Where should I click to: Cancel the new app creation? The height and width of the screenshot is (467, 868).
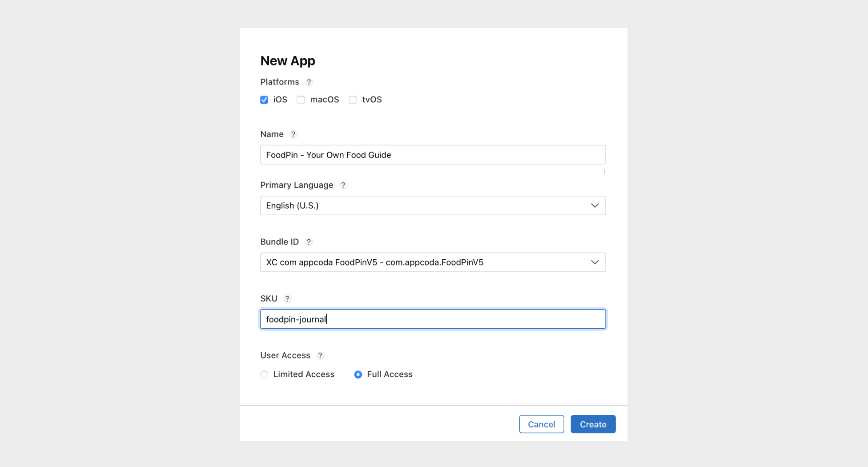pyautogui.click(x=541, y=424)
